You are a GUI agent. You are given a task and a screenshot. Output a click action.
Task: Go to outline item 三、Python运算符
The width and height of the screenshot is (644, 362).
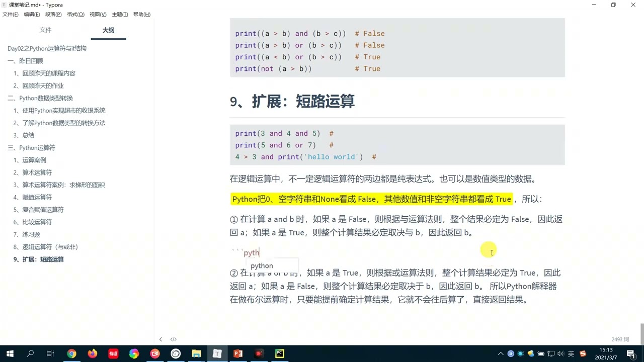(x=31, y=148)
